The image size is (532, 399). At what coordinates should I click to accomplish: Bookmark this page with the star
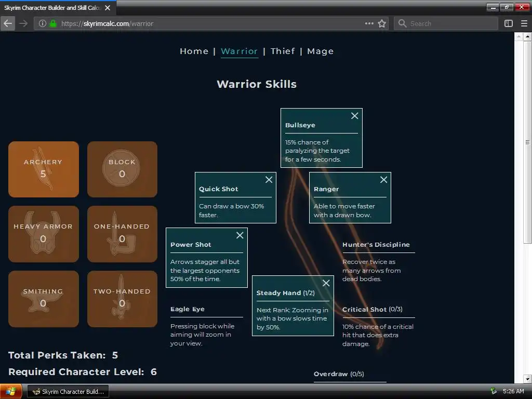pos(382,23)
